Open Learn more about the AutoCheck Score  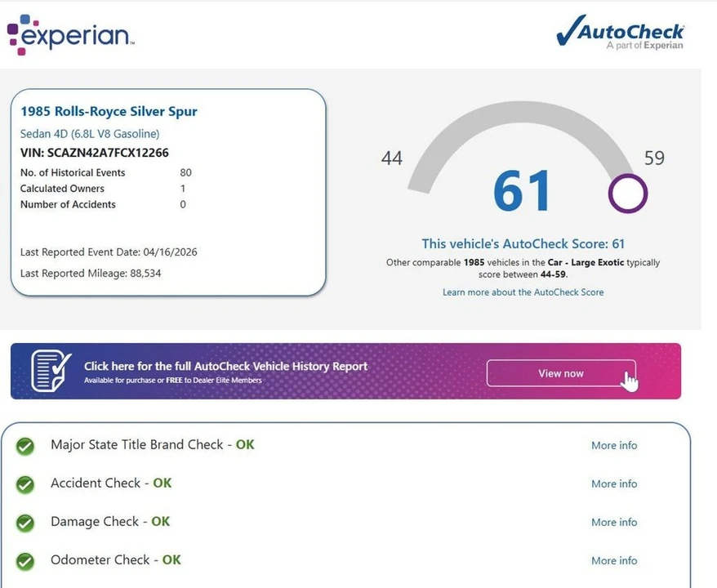point(523,292)
